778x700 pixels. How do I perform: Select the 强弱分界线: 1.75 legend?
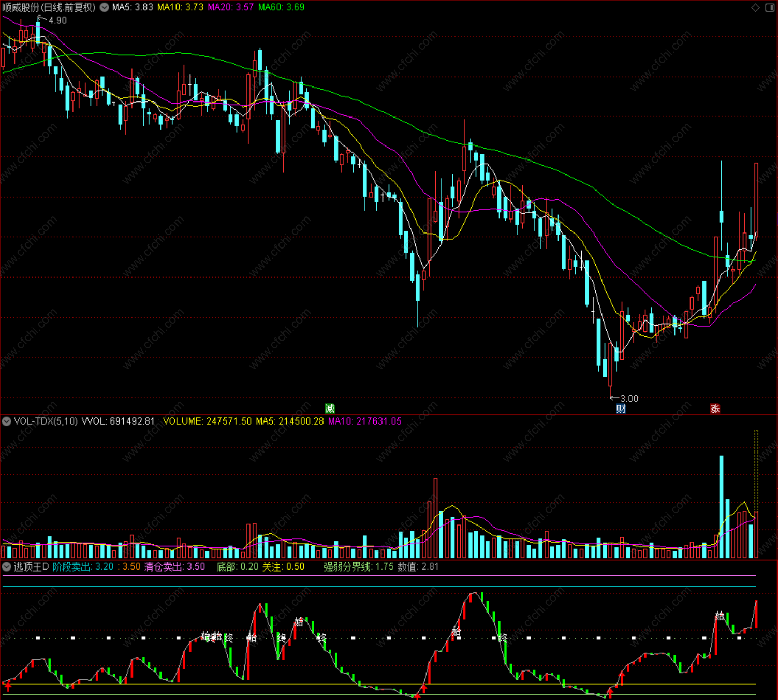click(x=359, y=567)
